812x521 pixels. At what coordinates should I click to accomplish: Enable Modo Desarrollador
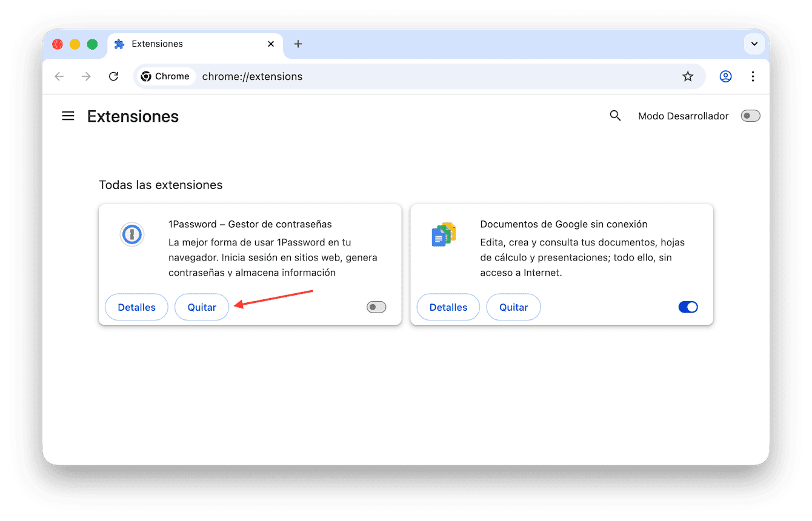(750, 115)
